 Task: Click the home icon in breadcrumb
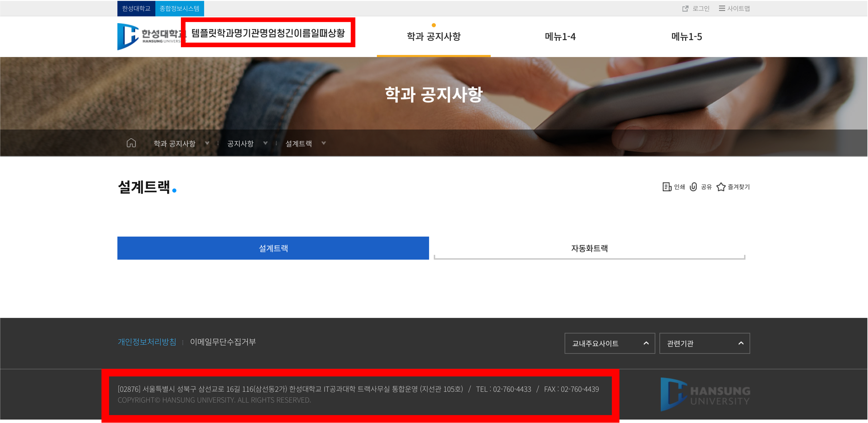click(131, 143)
